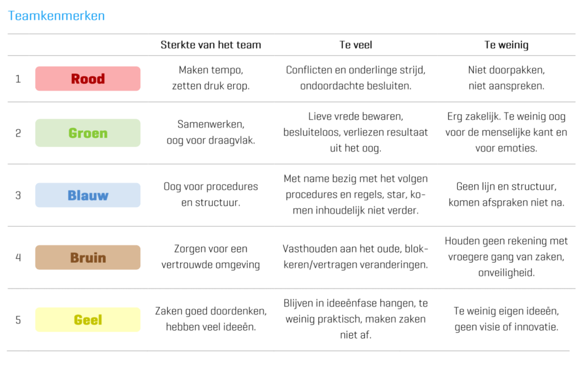Screen dimensions: 588x369
Task: Click 'Zaken goed doordenken' cell
Action: pyautogui.click(x=211, y=319)
